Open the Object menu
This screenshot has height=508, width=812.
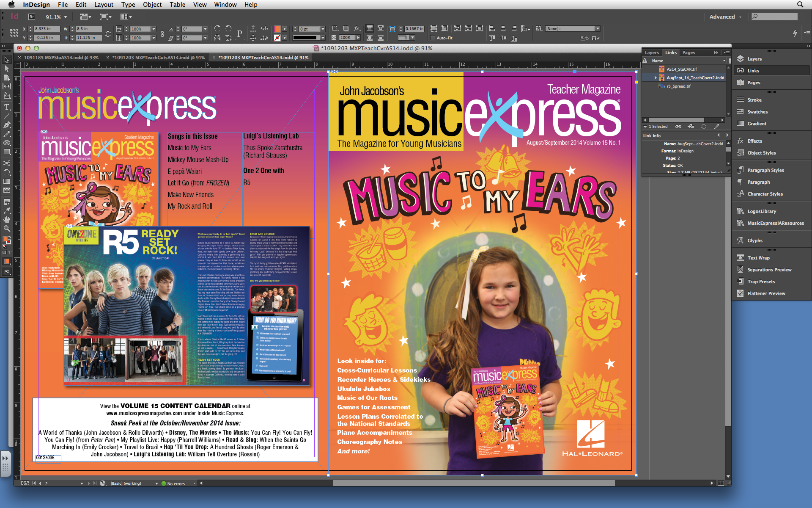(x=152, y=5)
